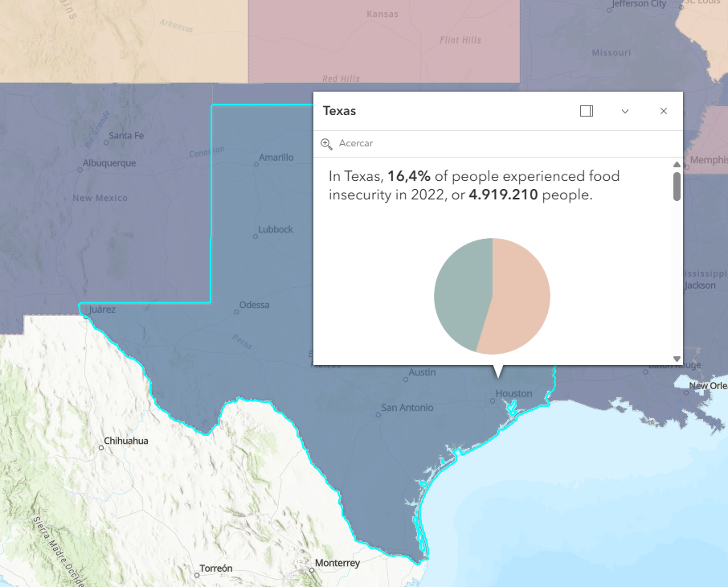Collapse the Texas popup with chevron
Viewport: 728px width, 587px height.
625,111
